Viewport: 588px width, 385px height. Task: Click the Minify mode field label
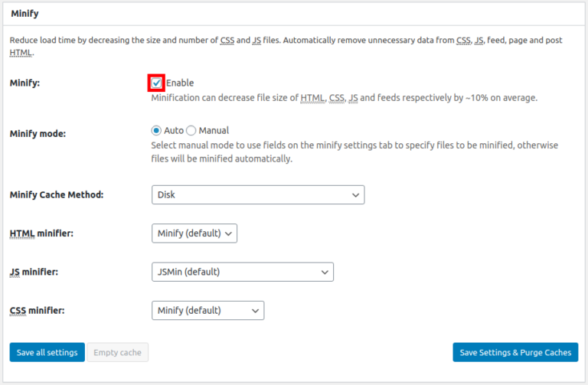pos(38,133)
